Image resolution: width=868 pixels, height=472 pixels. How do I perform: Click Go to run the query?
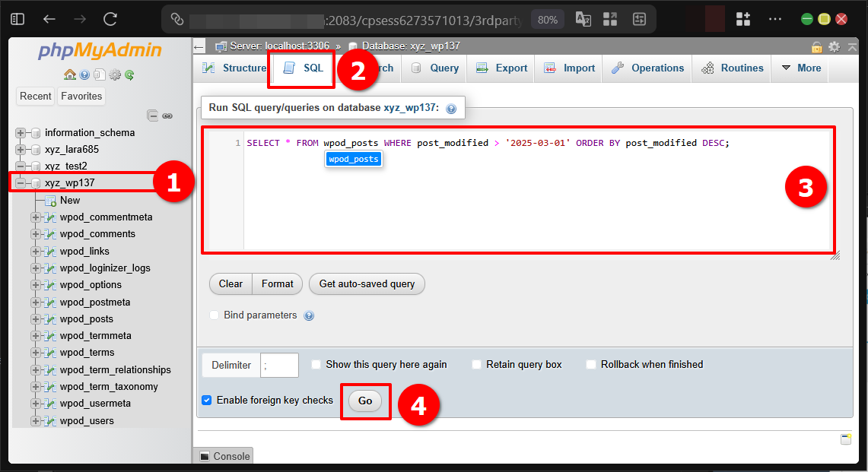click(364, 401)
